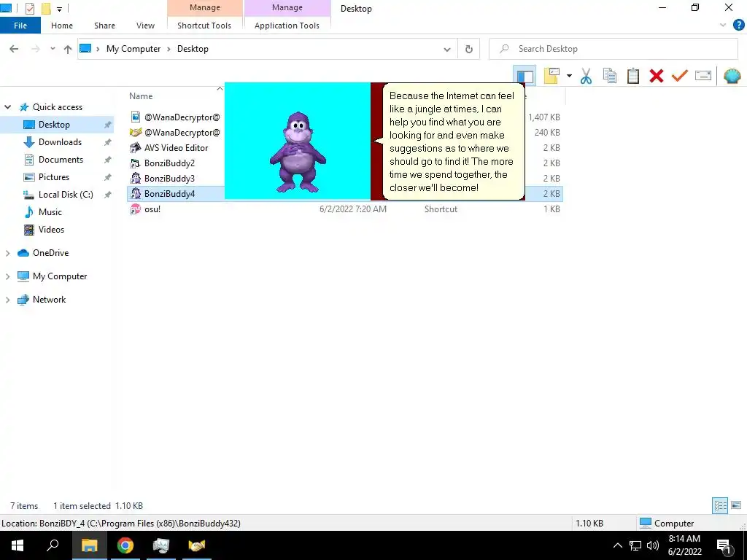Toggle the preview pane toolbar button

(525, 76)
